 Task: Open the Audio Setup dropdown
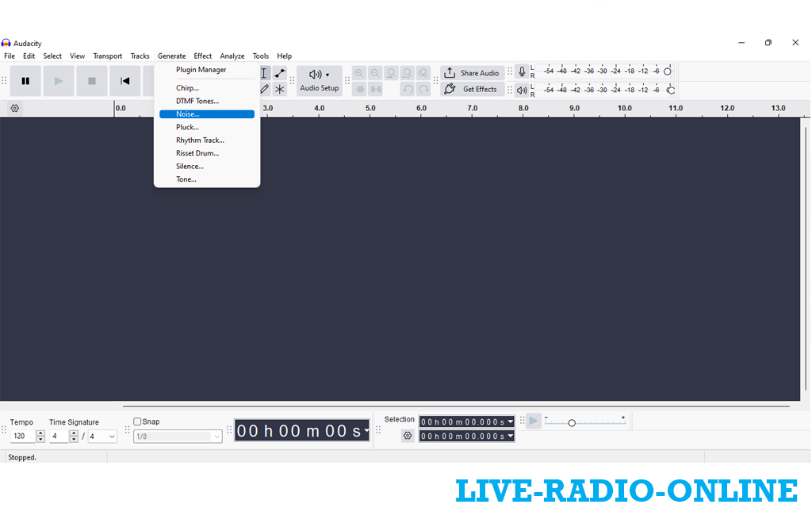(x=319, y=80)
